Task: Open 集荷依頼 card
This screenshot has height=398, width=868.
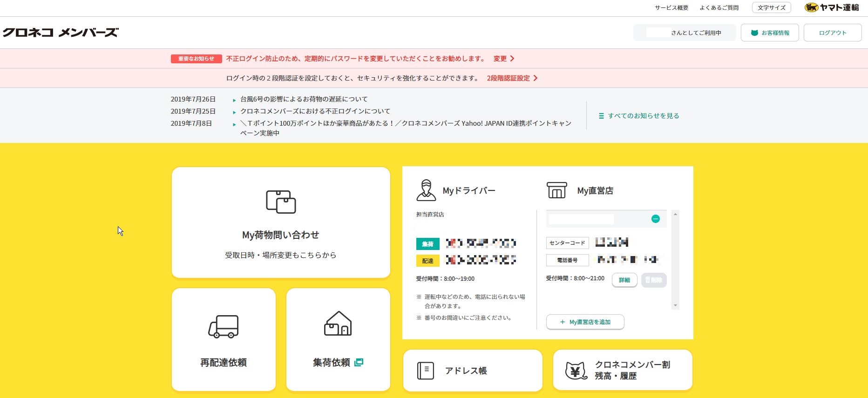Action: tap(338, 340)
